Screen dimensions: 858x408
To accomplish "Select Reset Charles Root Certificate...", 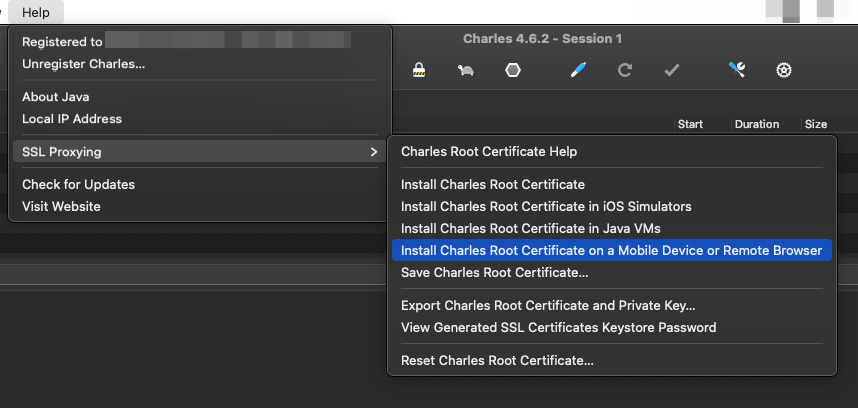I will [612, 360].
